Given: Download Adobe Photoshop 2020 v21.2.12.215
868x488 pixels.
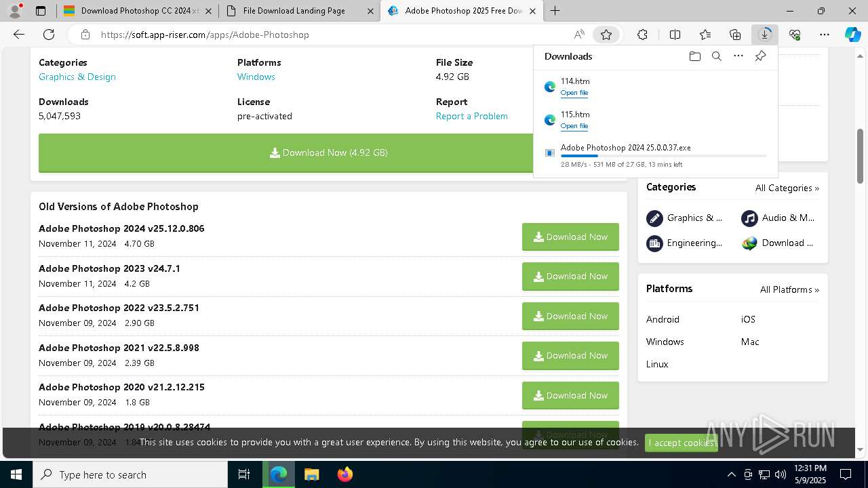Looking at the screenshot, I should point(570,396).
